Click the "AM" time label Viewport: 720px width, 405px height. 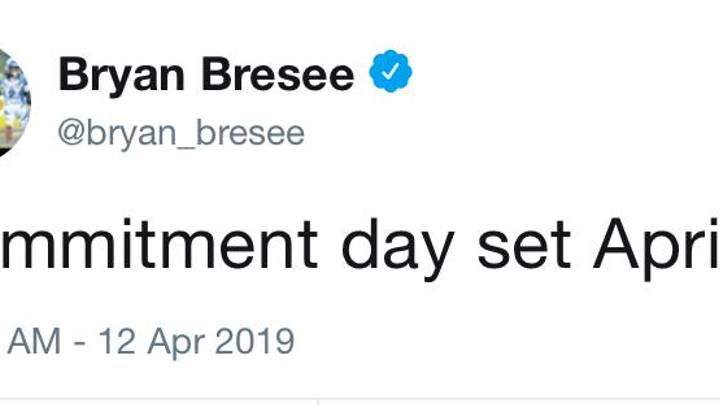[x=34, y=342]
